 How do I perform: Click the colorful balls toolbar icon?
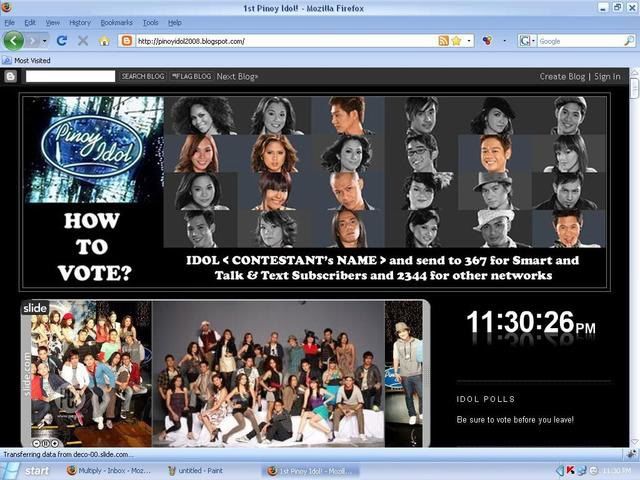tap(487, 40)
